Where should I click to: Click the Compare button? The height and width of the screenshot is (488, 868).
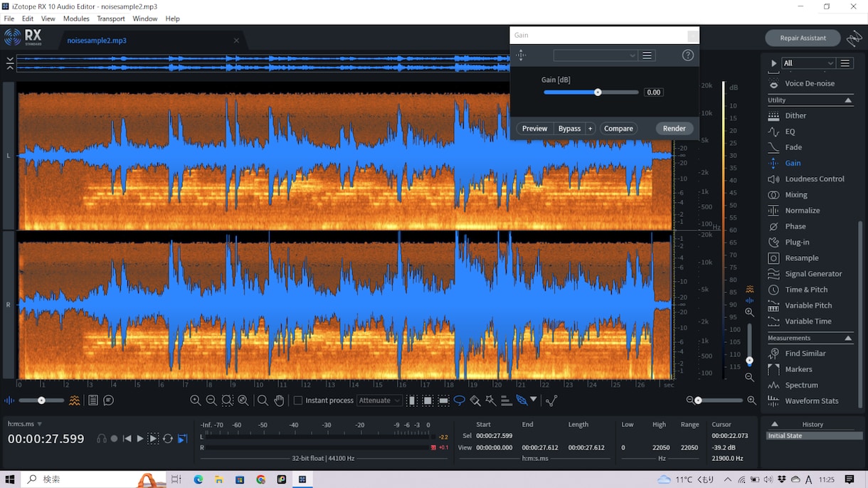(x=618, y=129)
